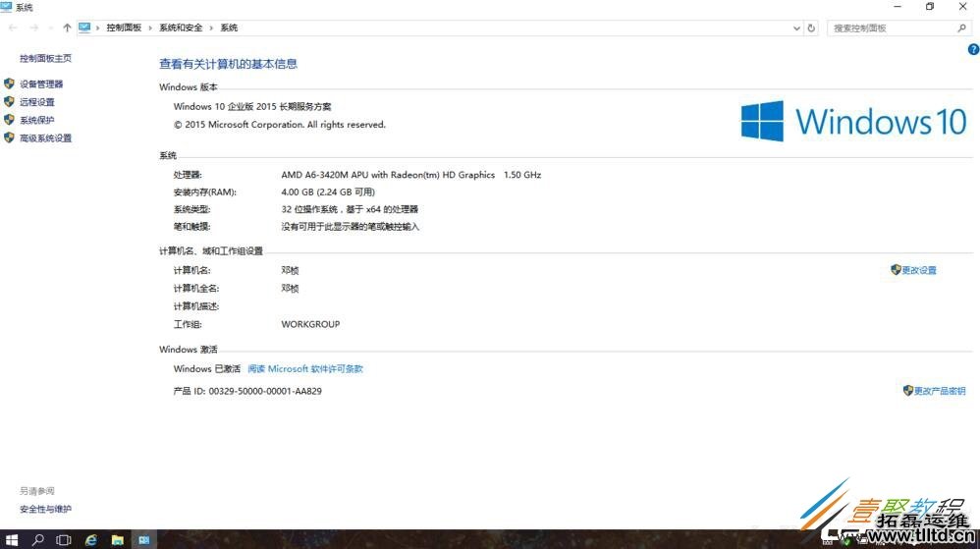Click the computer icon in address bar
Image resolution: width=980 pixels, height=549 pixels.
[x=84, y=27]
